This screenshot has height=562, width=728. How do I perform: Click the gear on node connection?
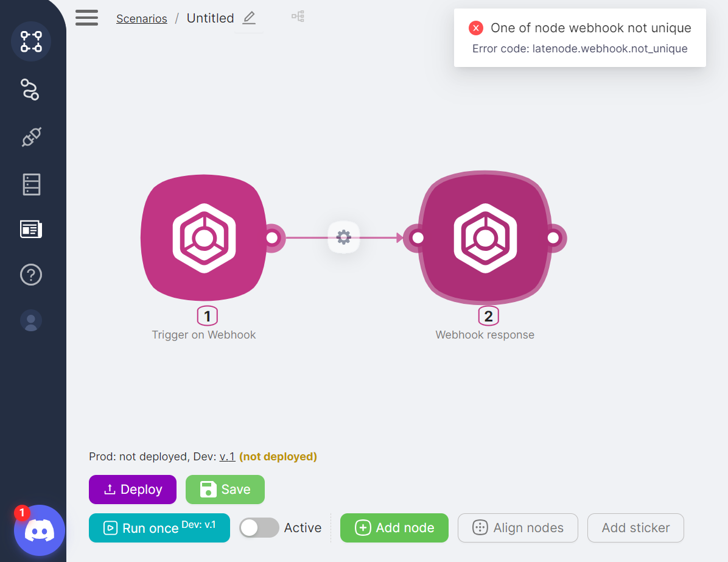pos(344,237)
